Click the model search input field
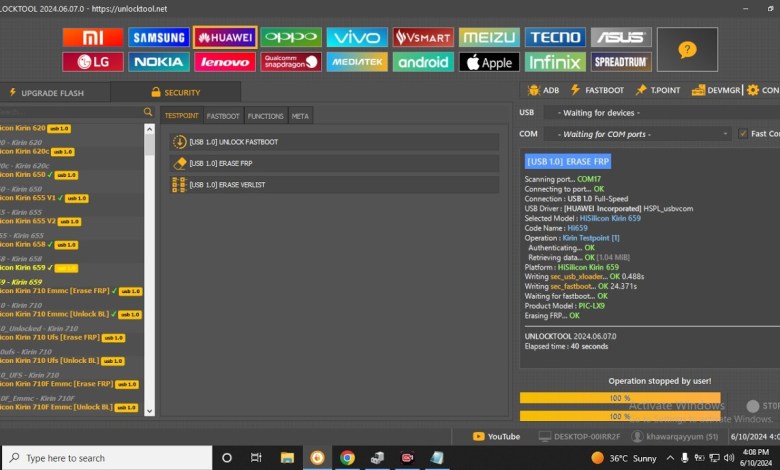This screenshot has height=470, width=780. point(71,112)
